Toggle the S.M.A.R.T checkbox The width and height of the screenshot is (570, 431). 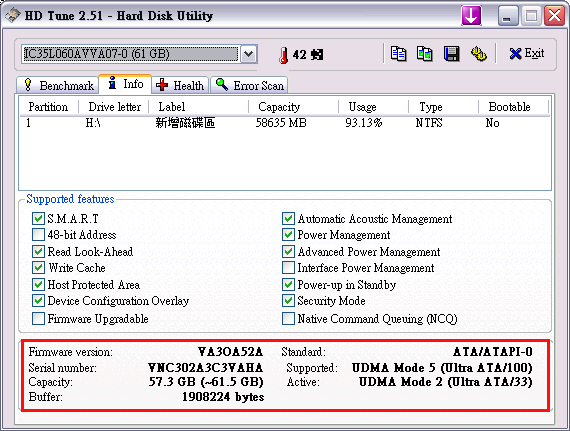click(x=38, y=219)
